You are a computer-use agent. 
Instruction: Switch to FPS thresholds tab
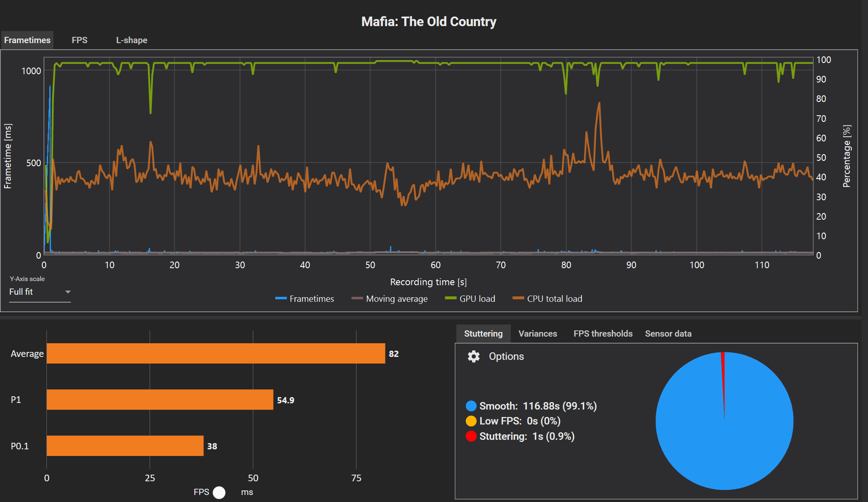tap(603, 334)
